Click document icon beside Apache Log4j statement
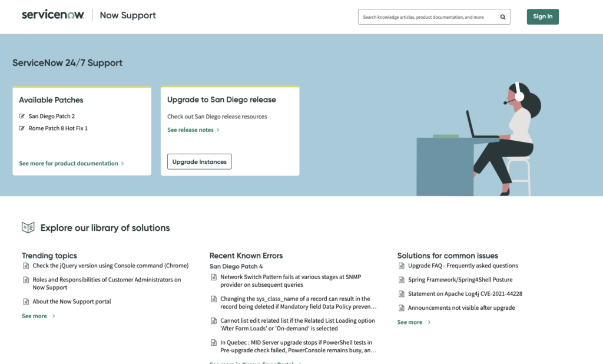This screenshot has width=603, height=364. point(402,294)
